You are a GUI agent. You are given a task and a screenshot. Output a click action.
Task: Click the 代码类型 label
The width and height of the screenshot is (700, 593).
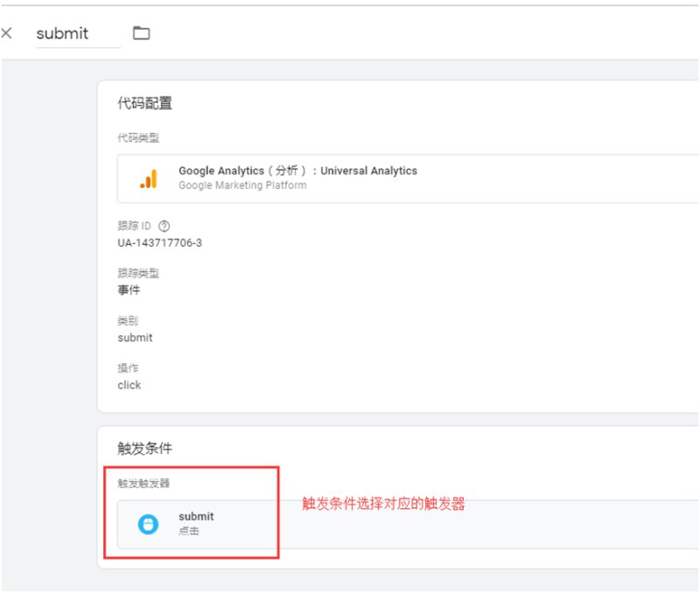(x=138, y=138)
